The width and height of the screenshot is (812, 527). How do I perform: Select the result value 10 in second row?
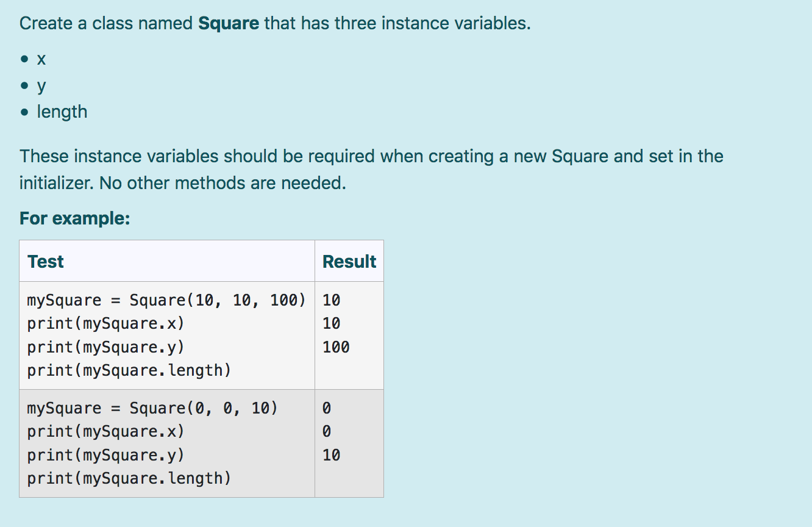click(330, 454)
